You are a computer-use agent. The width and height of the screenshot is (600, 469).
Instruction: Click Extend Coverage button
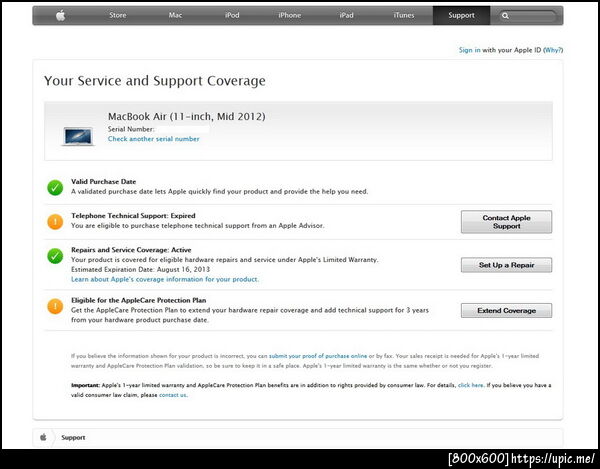506,311
